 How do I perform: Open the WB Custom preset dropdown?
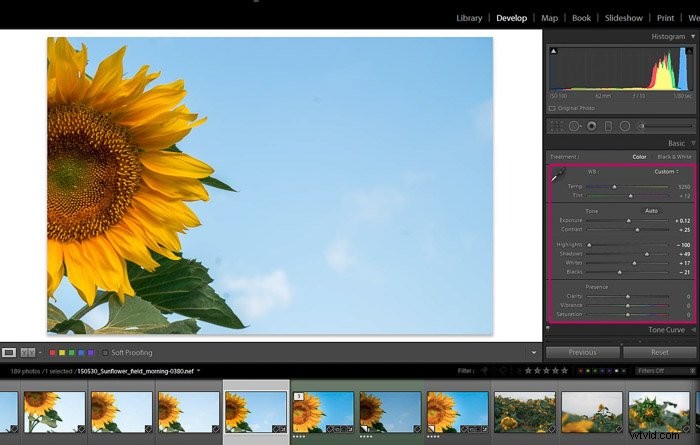tap(667, 172)
